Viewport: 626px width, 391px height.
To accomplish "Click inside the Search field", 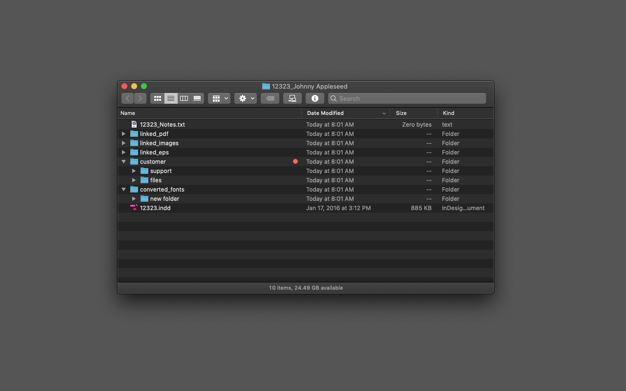I will 407,98.
